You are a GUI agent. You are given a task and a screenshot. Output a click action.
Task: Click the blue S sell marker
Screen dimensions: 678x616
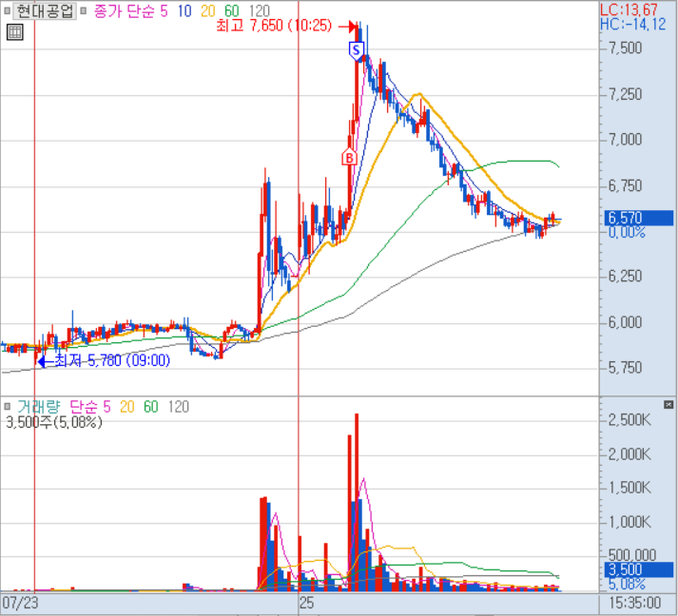(x=357, y=49)
